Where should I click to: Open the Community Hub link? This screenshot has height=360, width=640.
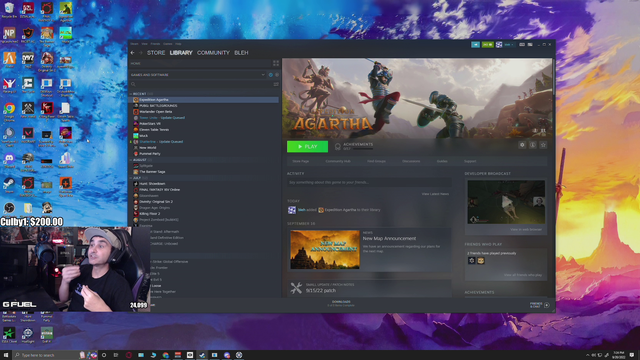(338, 161)
